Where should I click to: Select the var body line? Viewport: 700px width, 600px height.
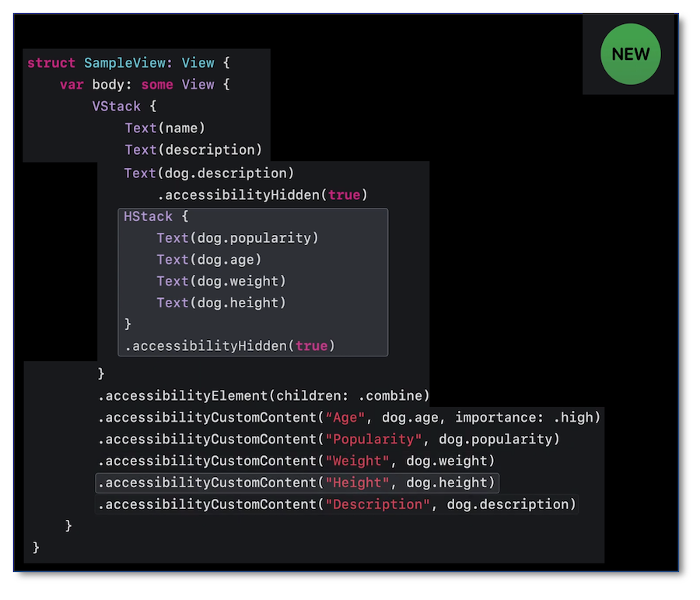coord(145,85)
